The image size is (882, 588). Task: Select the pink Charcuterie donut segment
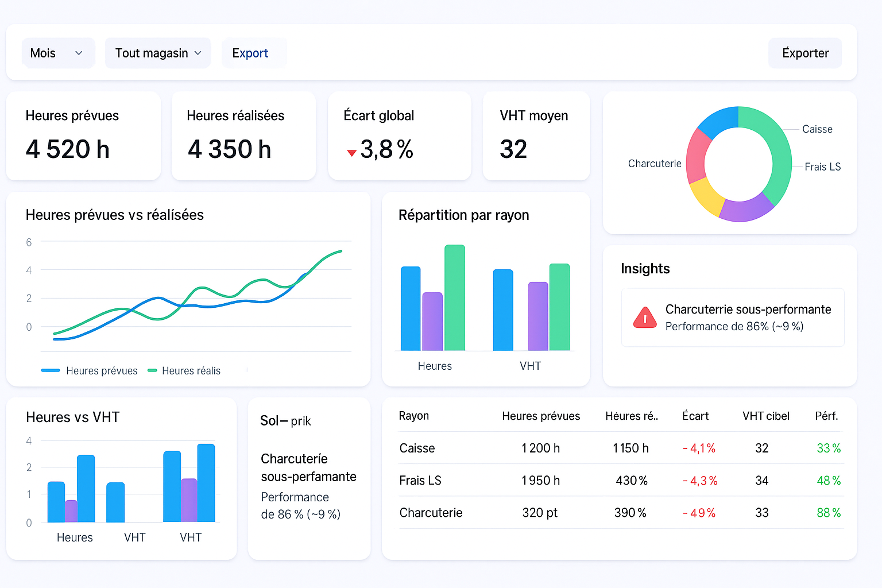click(x=696, y=154)
